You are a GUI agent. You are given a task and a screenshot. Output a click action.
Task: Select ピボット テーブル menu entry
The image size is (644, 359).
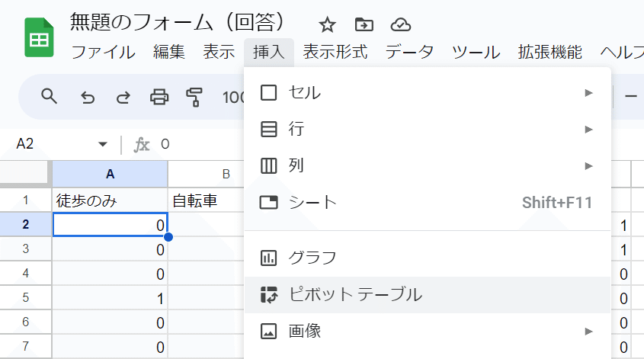point(427,294)
